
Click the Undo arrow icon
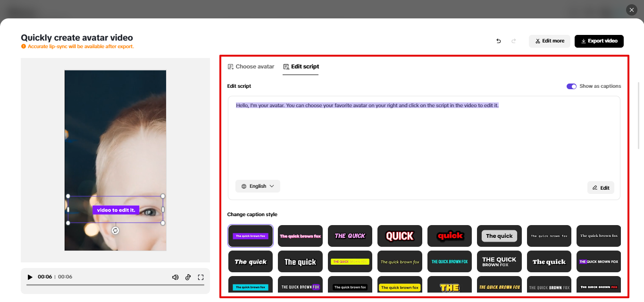click(x=498, y=41)
